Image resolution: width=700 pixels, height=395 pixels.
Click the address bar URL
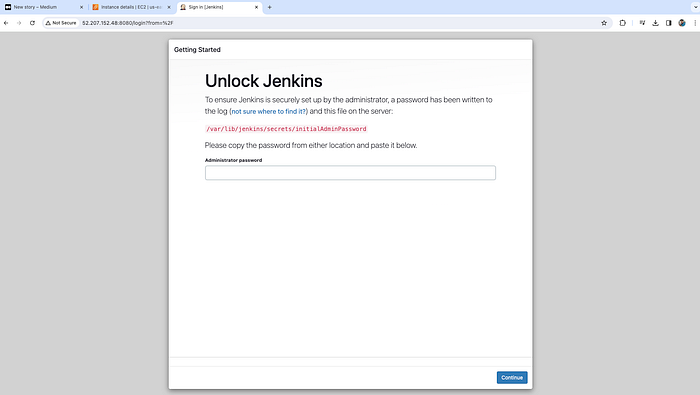click(x=128, y=23)
